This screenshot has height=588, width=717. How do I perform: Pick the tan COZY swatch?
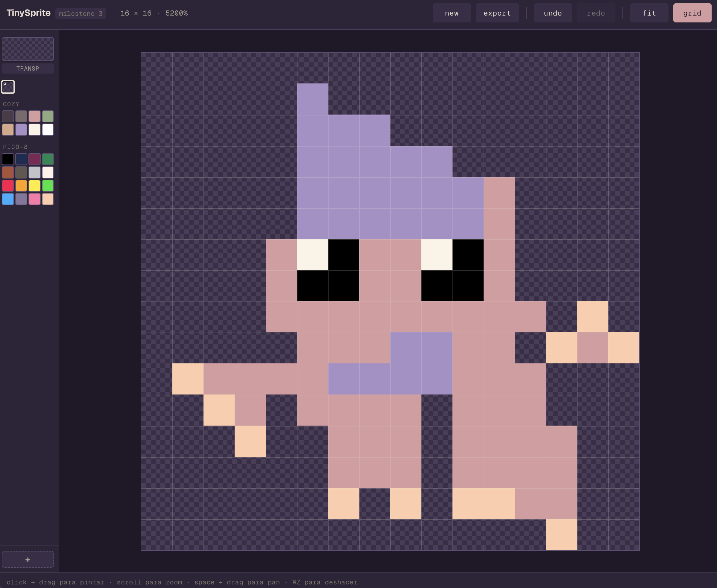(x=8, y=130)
